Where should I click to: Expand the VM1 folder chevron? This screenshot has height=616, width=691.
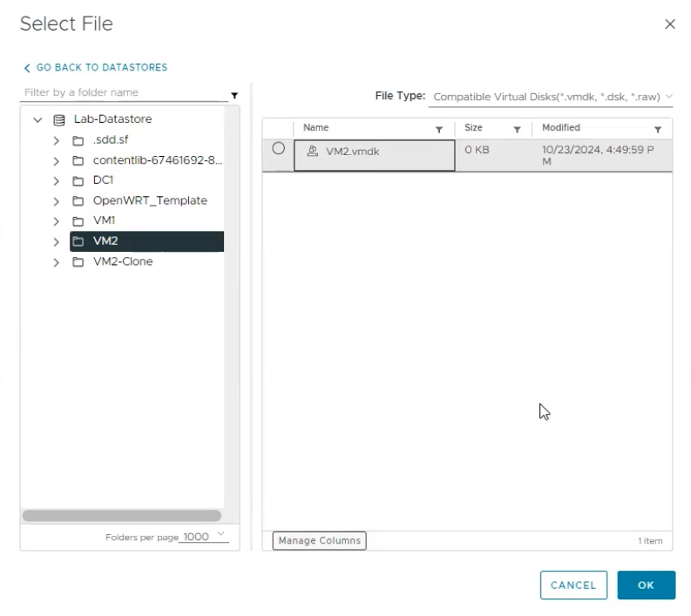[x=56, y=221]
